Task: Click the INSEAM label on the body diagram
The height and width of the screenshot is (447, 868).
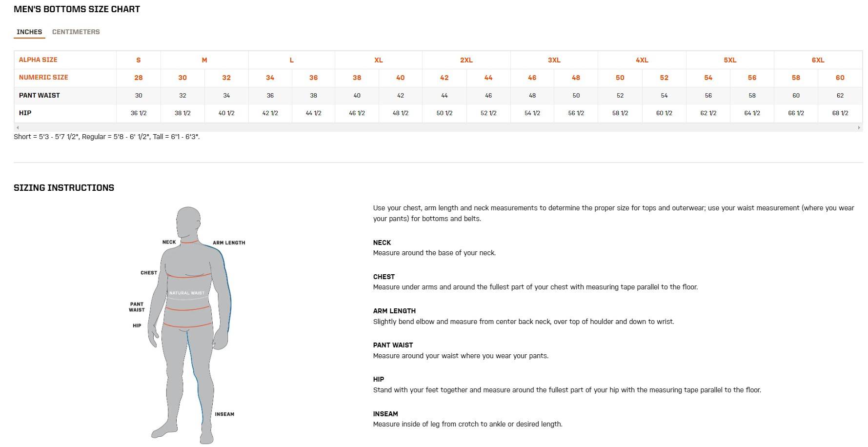Action: point(224,414)
